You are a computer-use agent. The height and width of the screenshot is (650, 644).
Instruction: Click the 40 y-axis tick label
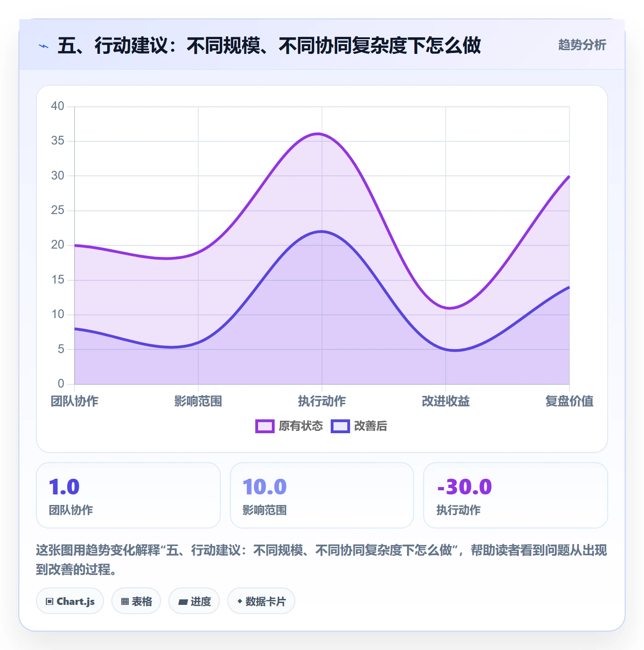coord(57,106)
